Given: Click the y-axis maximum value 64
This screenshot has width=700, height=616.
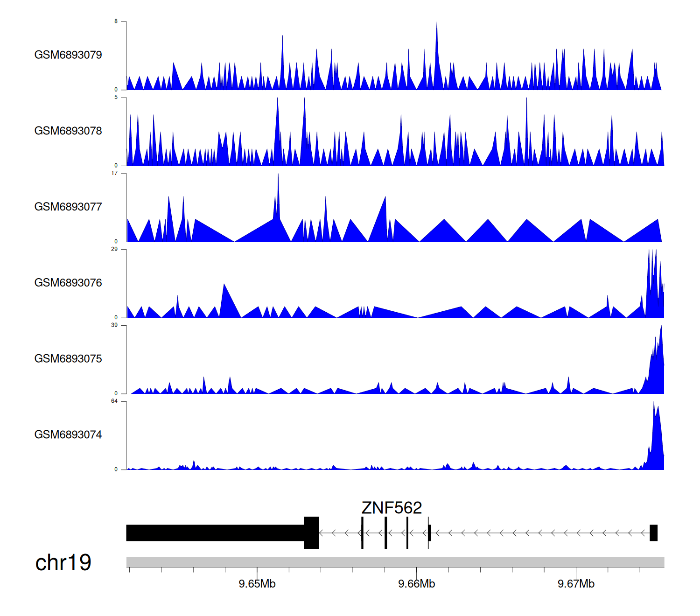Looking at the screenshot, I should [x=114, y=401].
